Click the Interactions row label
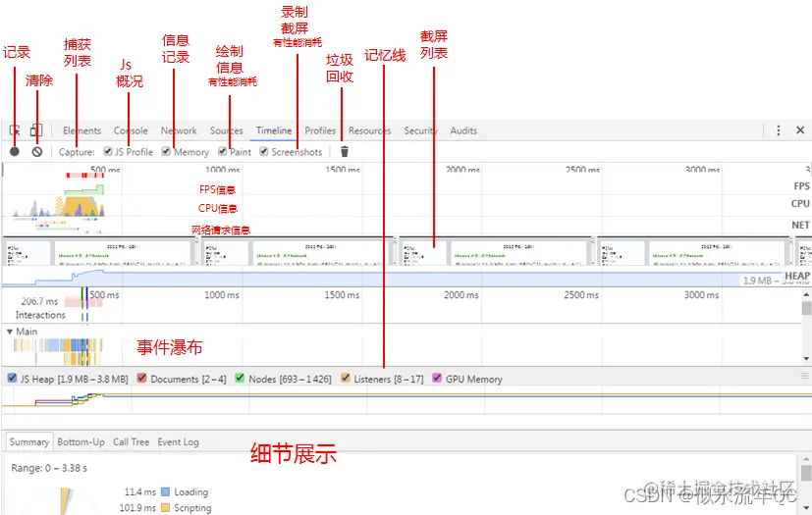 click(40, 315)
